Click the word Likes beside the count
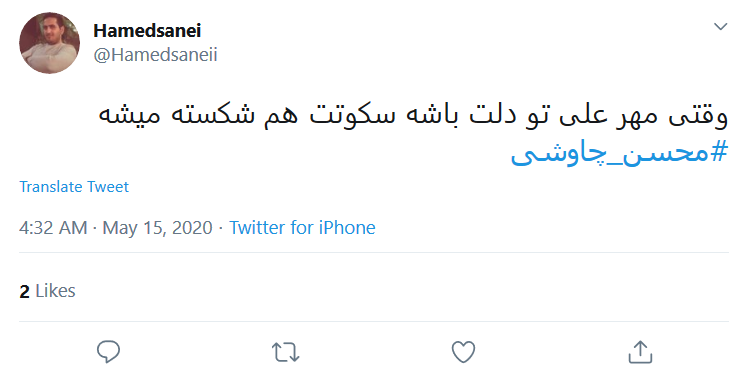748x382 pixels. coord(55,291)
